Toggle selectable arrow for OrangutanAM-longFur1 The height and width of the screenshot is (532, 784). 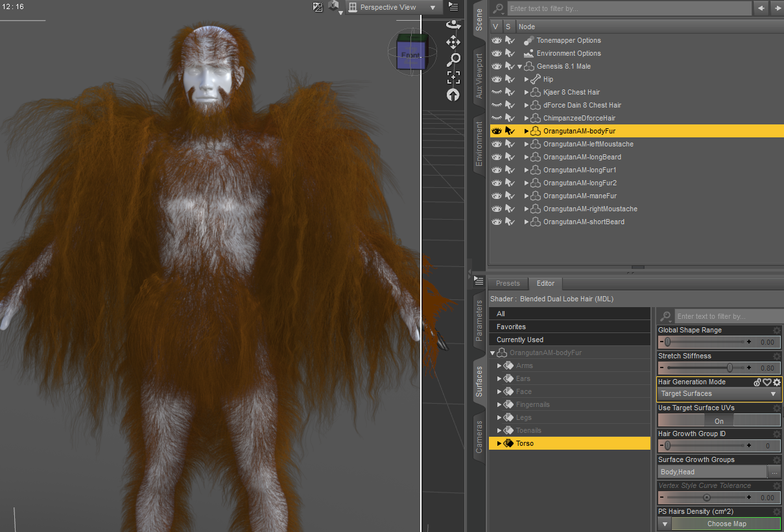coord(510,170)
